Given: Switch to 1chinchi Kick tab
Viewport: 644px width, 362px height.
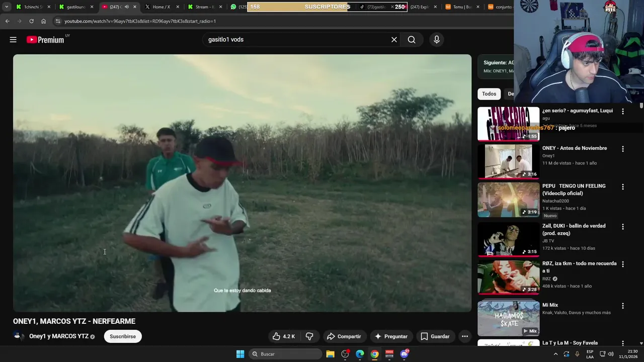Looking at the screenshot, I should (33, 7).
